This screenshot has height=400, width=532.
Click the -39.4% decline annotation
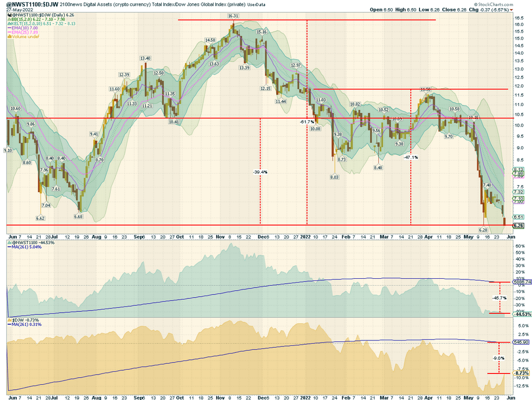coord(260,172)
